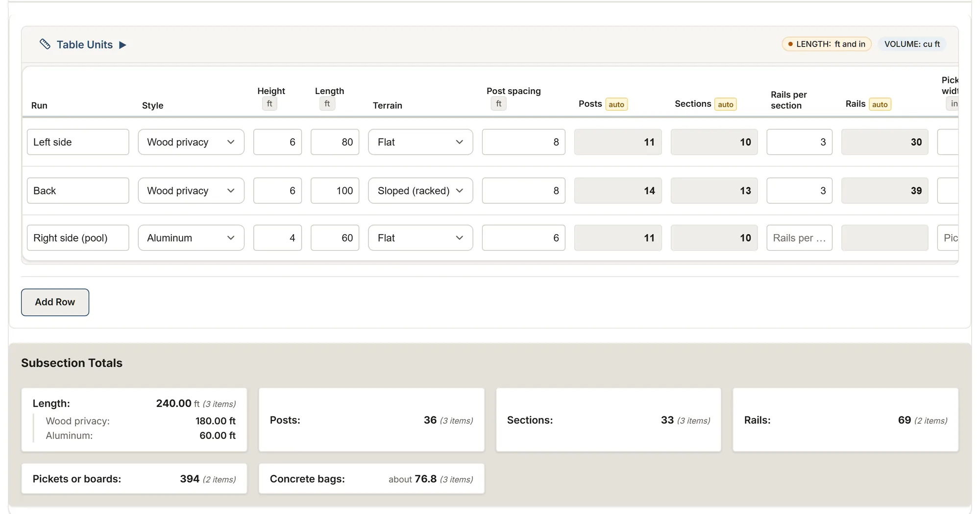980x514 pixels.
Task: Click the Terrain column header
Action: [387, 105]
